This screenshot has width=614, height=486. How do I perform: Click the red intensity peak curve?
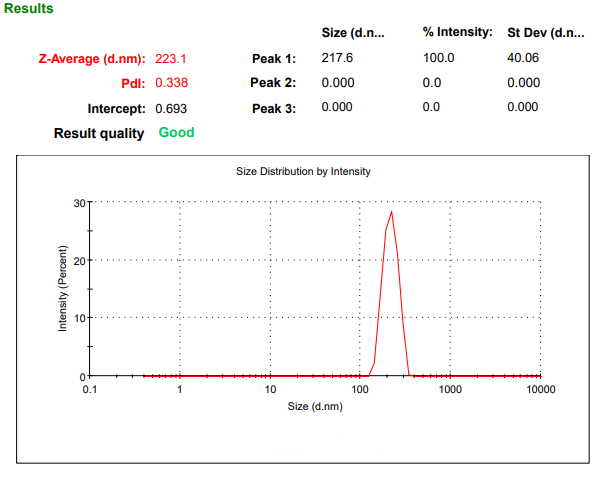click(x=391, y=213)
